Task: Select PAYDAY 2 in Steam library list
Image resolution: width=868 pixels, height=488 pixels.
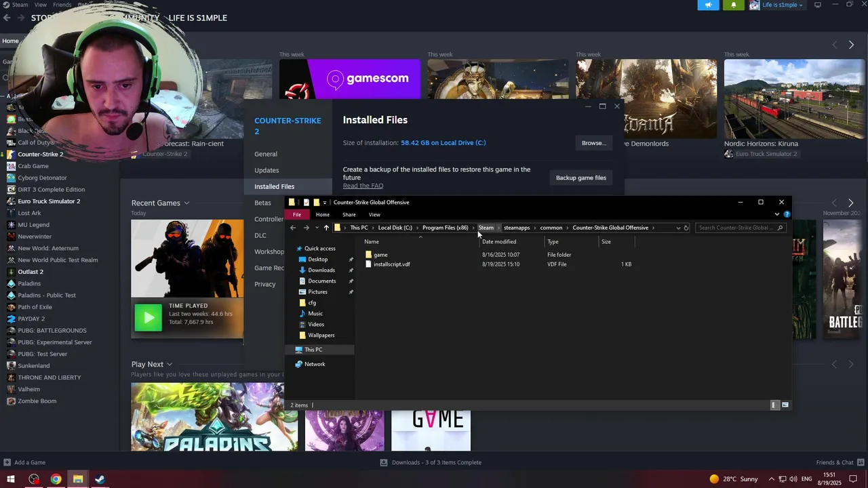Action: click(31, 319)
